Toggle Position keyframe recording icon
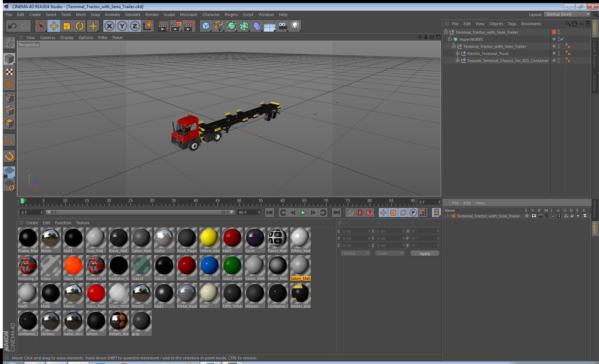Image resolution: width=599 pixels, height=364 pixels. [x=383, y=213]
